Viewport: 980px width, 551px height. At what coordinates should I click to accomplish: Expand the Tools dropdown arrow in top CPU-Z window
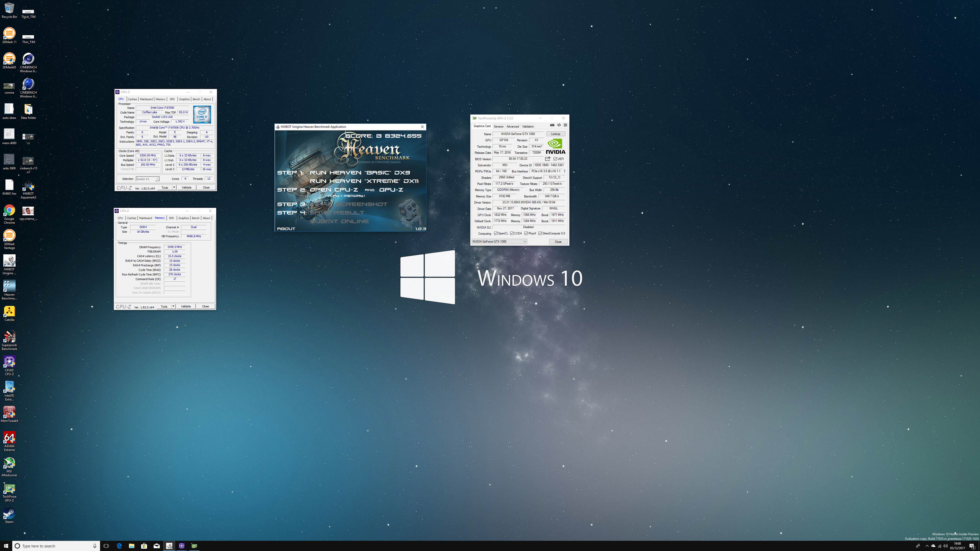(174, 187)
